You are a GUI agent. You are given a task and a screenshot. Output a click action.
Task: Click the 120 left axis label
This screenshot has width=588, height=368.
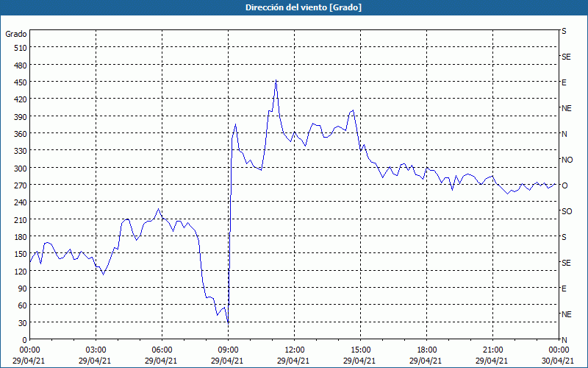21,271
